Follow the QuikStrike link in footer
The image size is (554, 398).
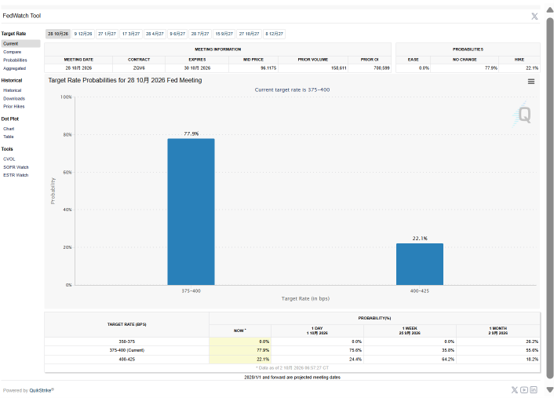tap(41, 390)
